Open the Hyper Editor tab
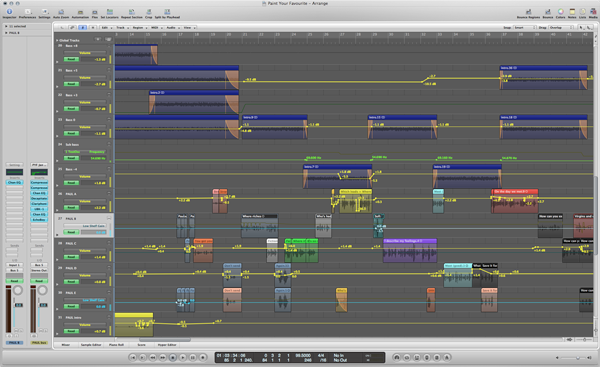 167,345
